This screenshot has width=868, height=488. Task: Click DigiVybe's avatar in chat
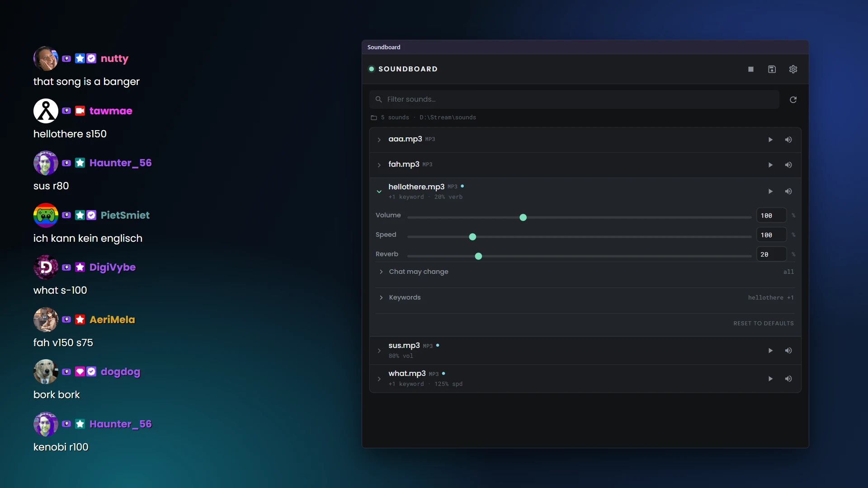click(x=46, y=267)
